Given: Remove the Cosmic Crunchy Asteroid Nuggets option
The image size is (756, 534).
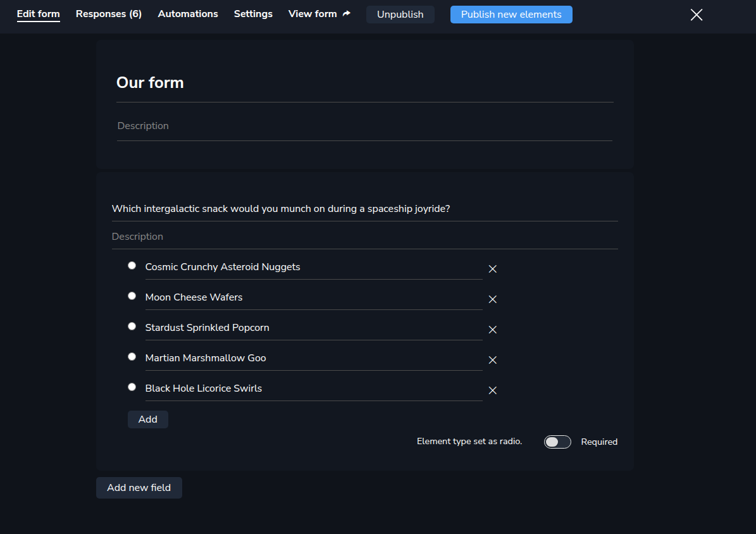Looking at the screenshot, I should coord(492,269).
